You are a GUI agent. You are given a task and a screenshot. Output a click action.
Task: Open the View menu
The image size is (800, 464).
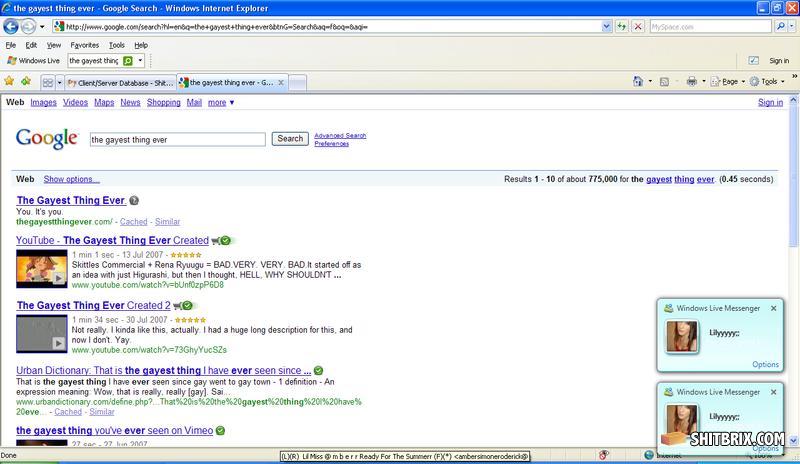54,45
